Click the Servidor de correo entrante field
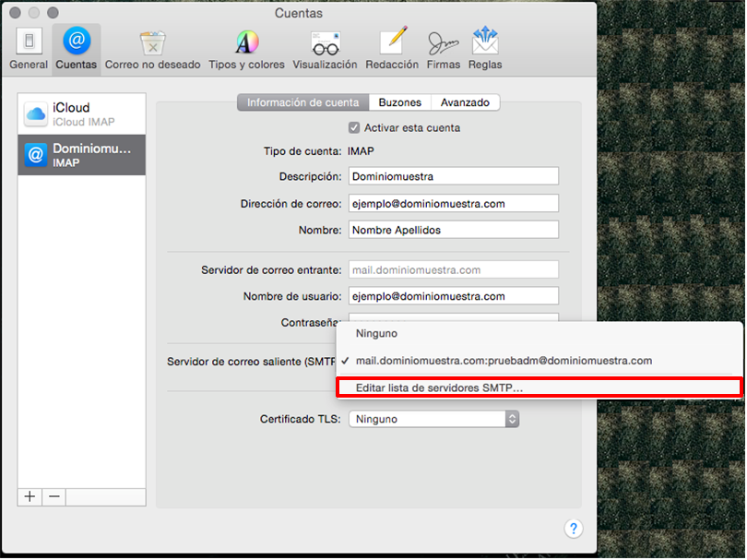This screenshot has height=560, width=747. [x=454, y=269]
